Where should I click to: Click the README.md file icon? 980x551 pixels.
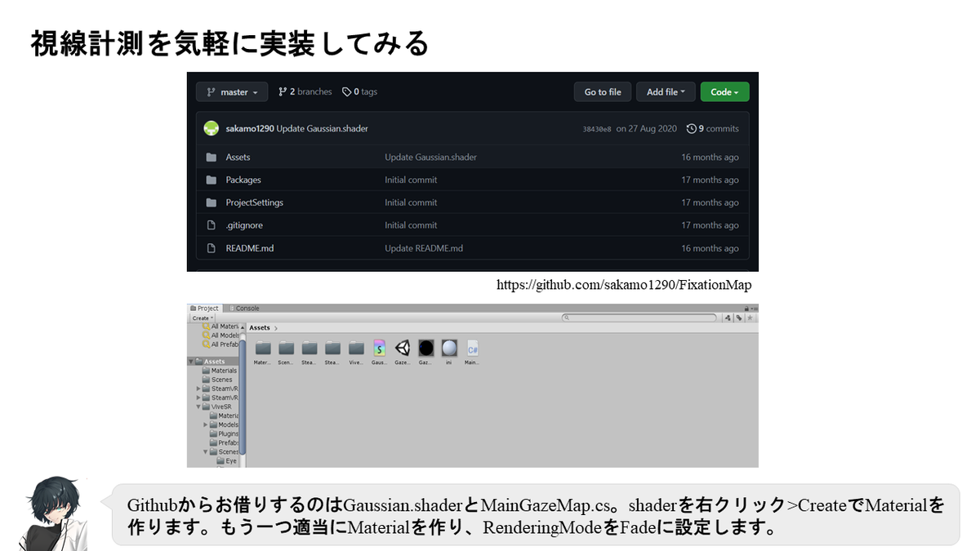tap(212, 248)
